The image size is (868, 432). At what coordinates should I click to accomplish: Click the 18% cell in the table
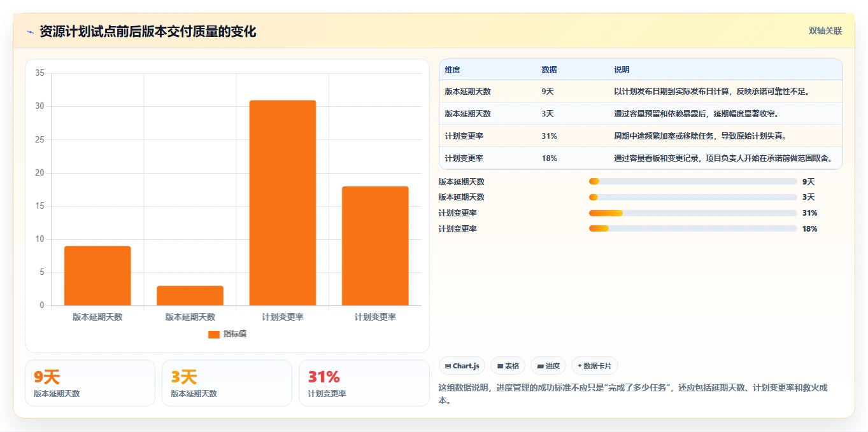click(549, 158)
